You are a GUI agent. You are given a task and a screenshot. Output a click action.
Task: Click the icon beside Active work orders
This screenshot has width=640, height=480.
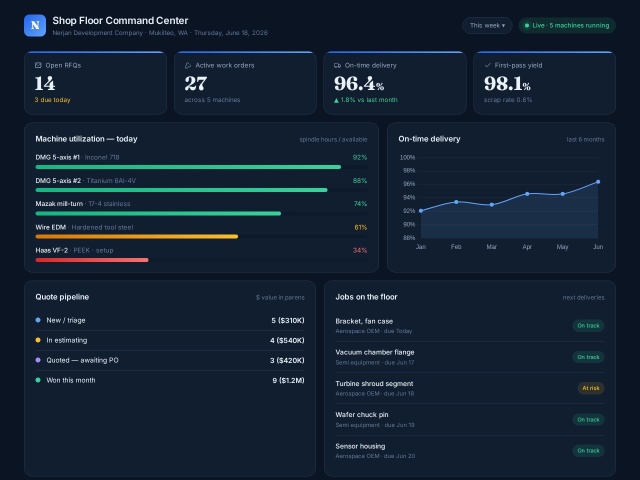point(188,65)
